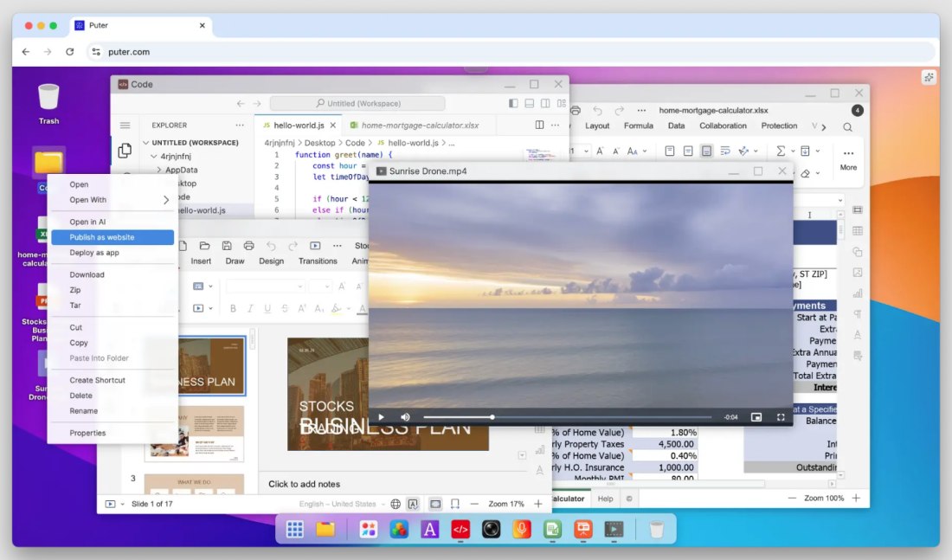Click More button in spreadsheet toolbar

(848, 160)
